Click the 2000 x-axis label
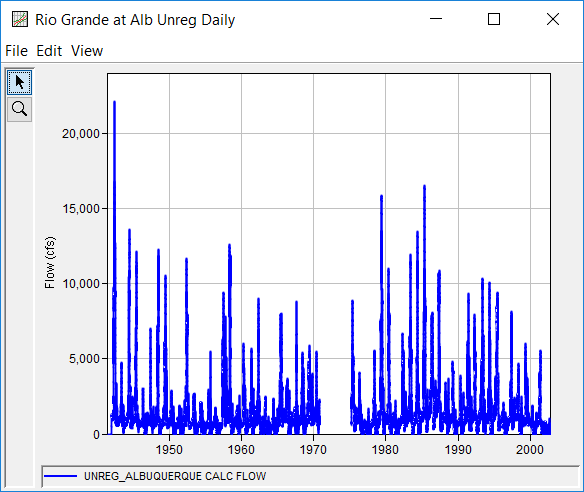Viewport: 584px width, 492px height. click(x=530, y=450)
